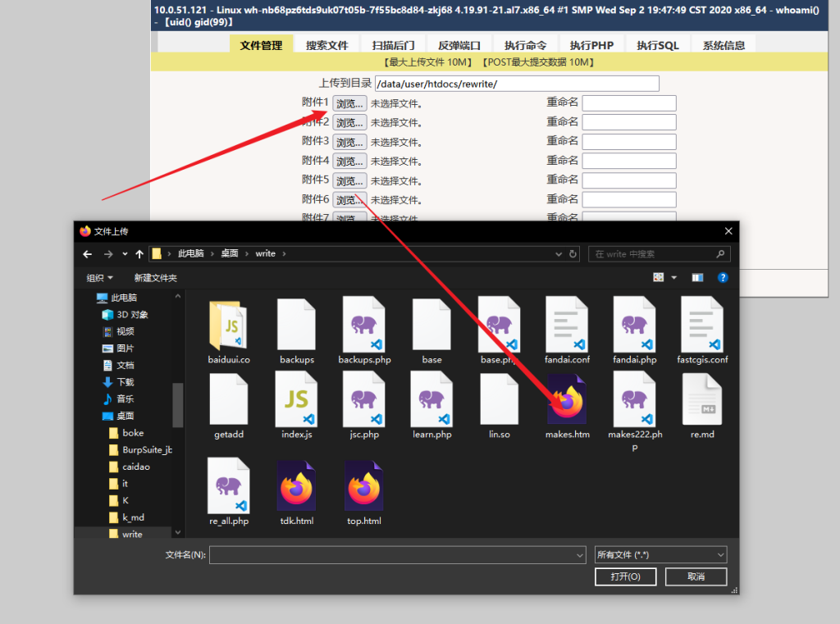Click the 上传到目录 path input field
Image resolution: width=840 pixels, height=624 pixels.
[517, 84]
